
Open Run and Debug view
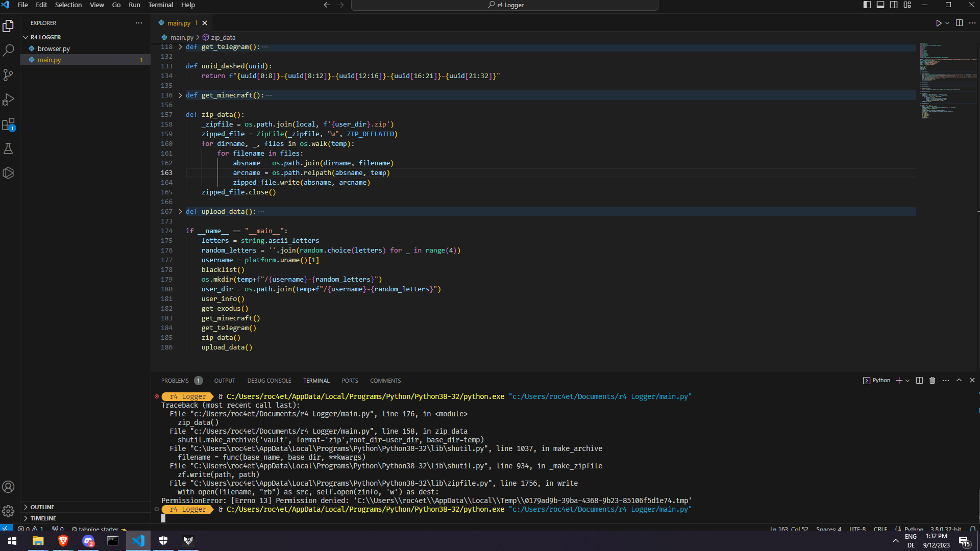[x=8, y=99]
